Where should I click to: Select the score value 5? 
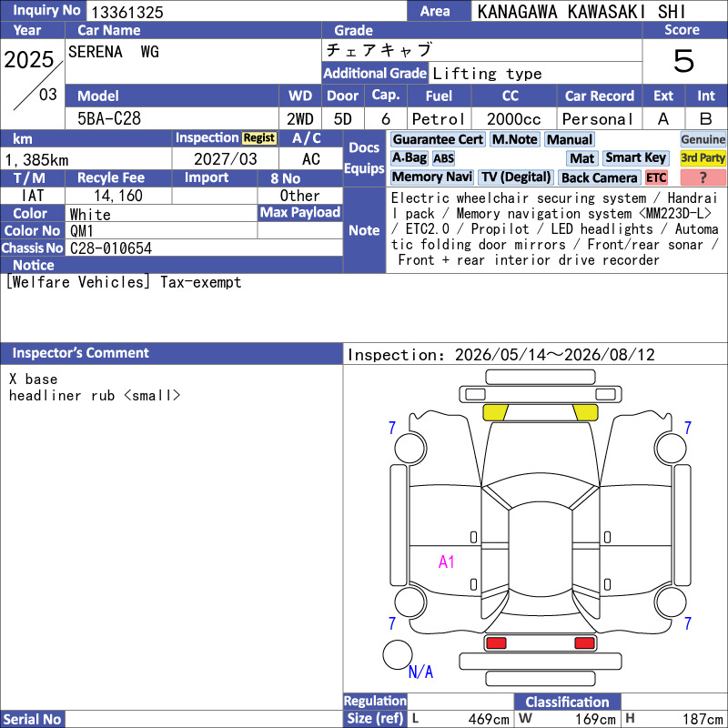683,61
